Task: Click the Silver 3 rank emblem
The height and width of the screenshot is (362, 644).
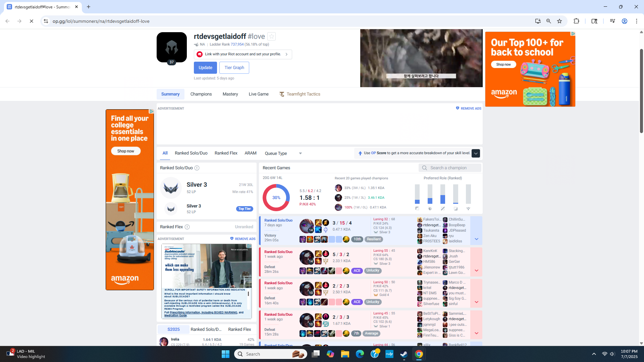Action: pyautogui.click(x=171, y=188)
